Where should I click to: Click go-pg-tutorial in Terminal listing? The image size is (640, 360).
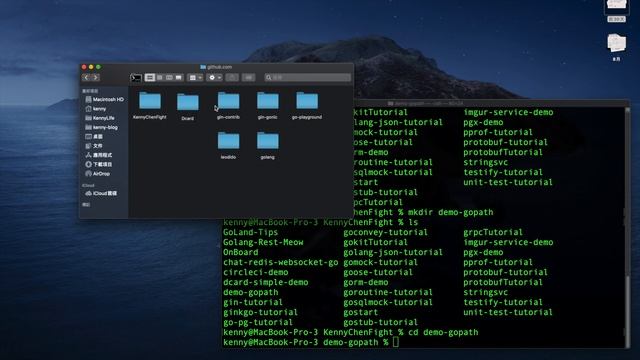pyautogui.click(x=258, y=322)
